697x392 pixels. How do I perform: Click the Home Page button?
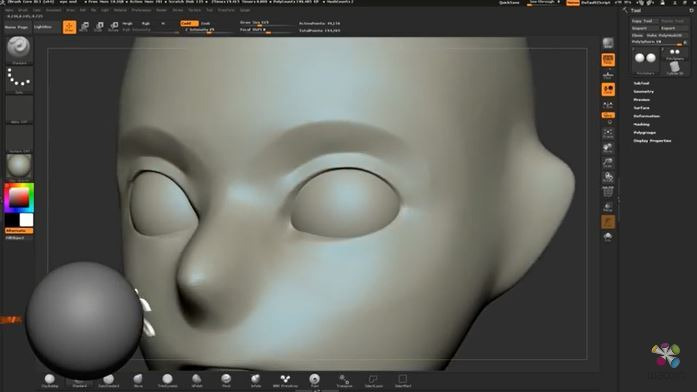coord(16,27)
